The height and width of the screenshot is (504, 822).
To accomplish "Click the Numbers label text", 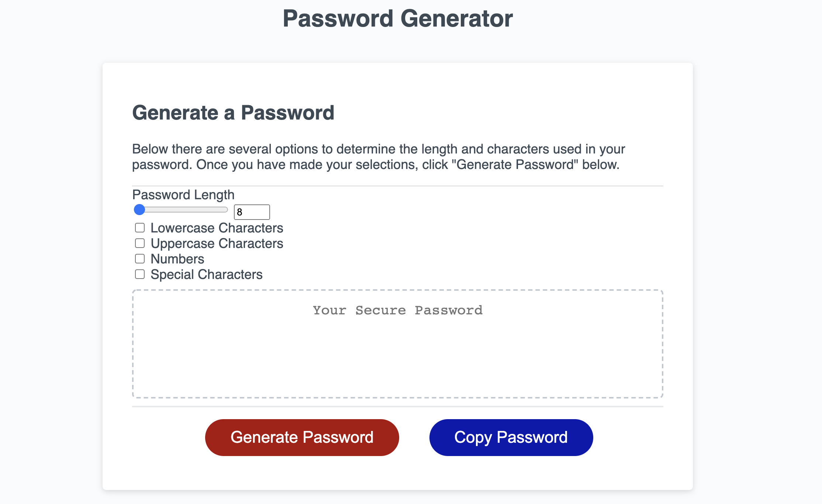I will [x=177, y=259].
